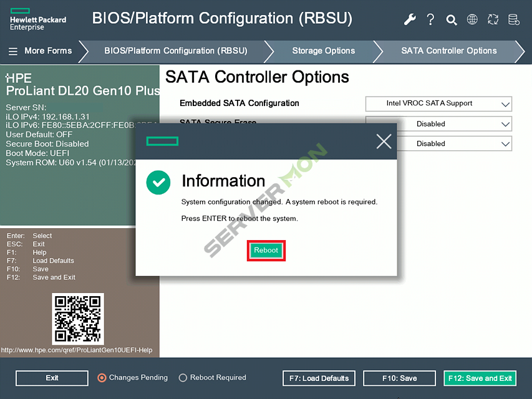Click the HPE green rectangle in dialog header
532x399 pixels.
(x=162, y=141)
